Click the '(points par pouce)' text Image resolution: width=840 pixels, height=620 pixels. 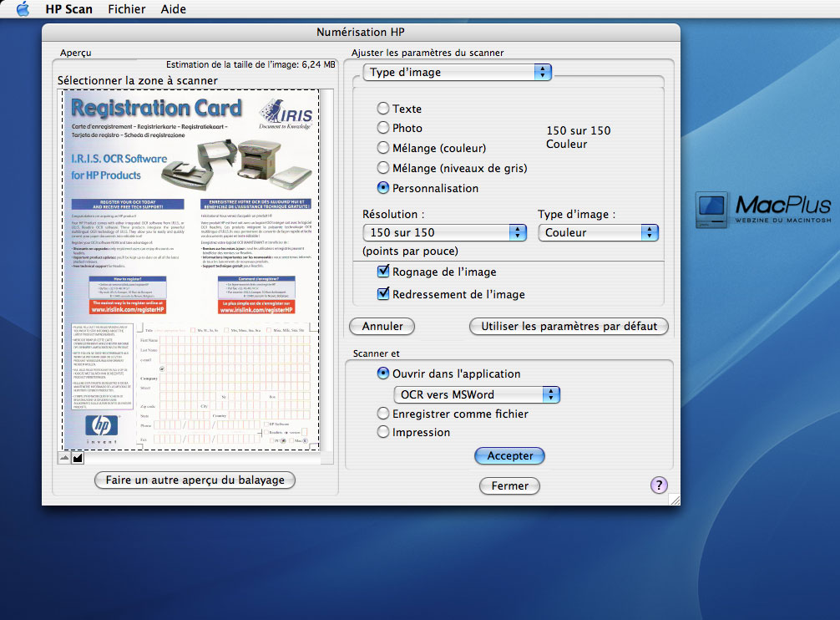tap(410, 251)
